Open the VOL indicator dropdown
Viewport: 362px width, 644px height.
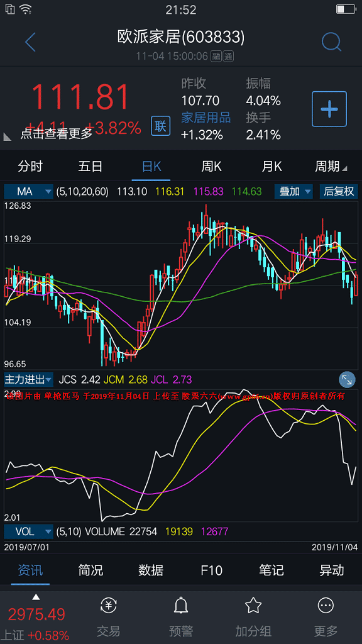[29, 531]
